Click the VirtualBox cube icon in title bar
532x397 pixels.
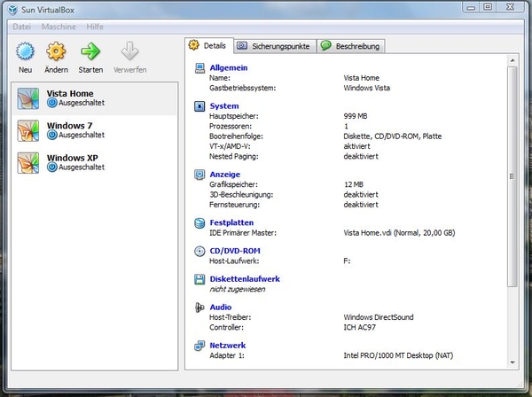[12, 10]
